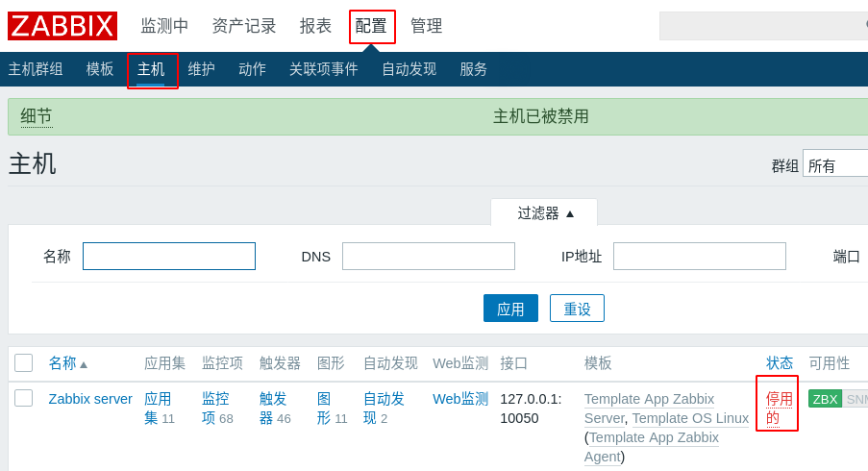Go to 主机群组 submenu

(x=36, y=69)
